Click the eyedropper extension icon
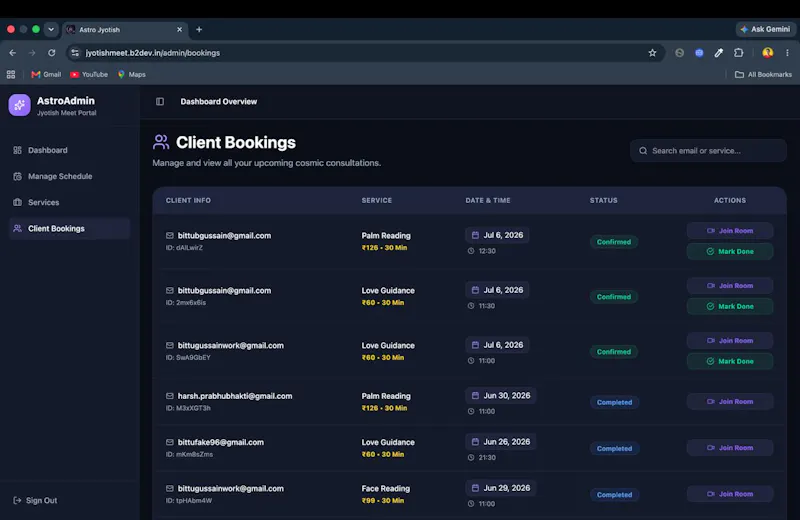 [x=718, y=53]
